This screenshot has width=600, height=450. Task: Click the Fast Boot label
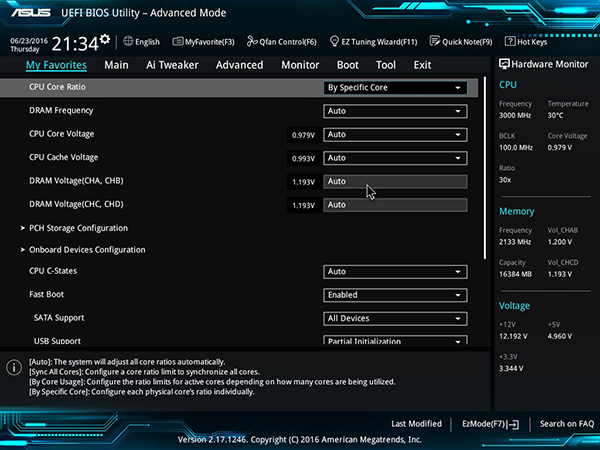[47, 294]
